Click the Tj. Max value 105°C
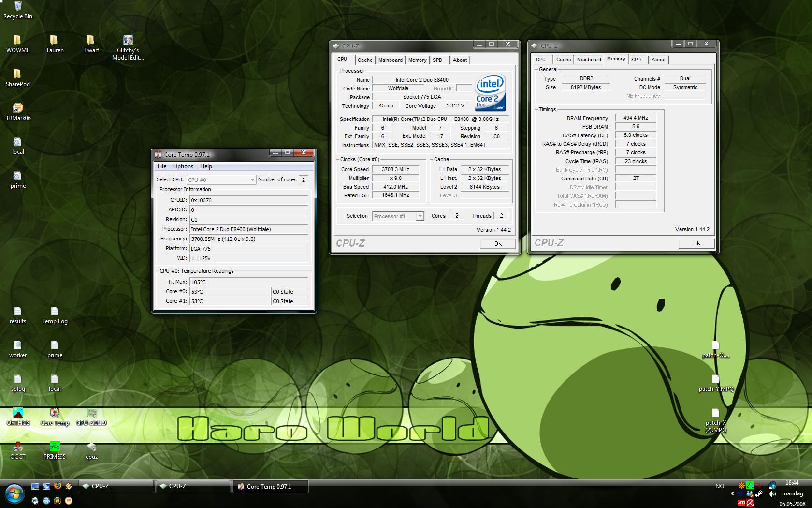The image size is (812, 508). [248, 282]
